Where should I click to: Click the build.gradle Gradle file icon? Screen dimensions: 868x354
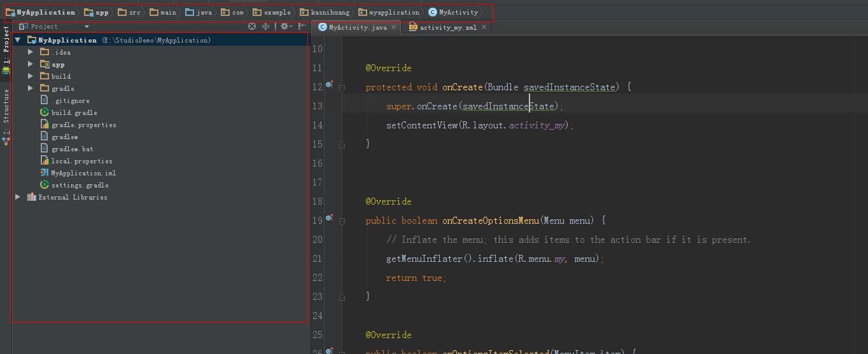point(45,112)
